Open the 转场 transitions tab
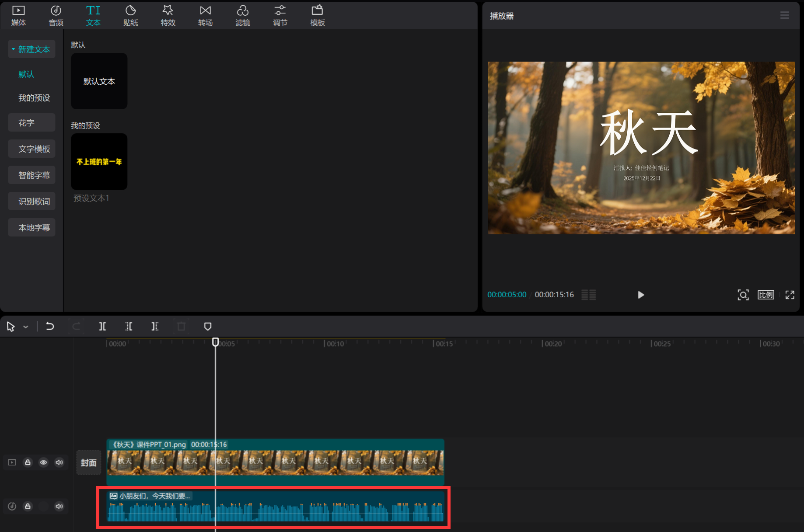Viewport: 804px width, 532px height. pyautogui.click(x=205, y=16)
